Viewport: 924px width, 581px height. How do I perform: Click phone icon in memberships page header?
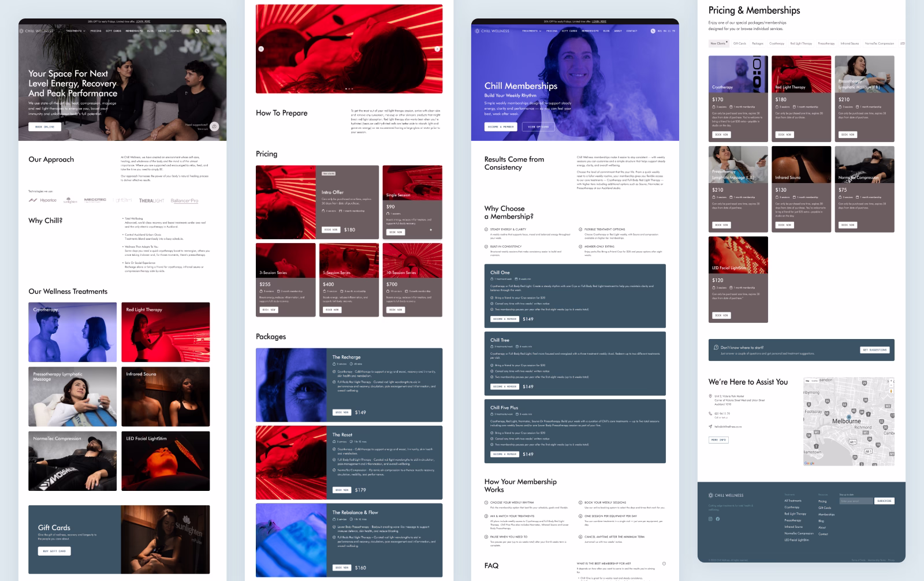point(653,31)
